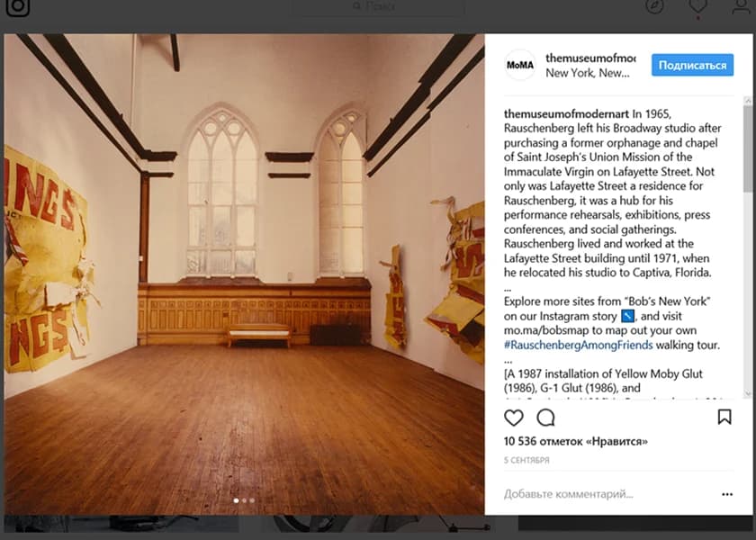Open the New York location link
This screenshot has height=540, width=756.
(x=587, y=73)
